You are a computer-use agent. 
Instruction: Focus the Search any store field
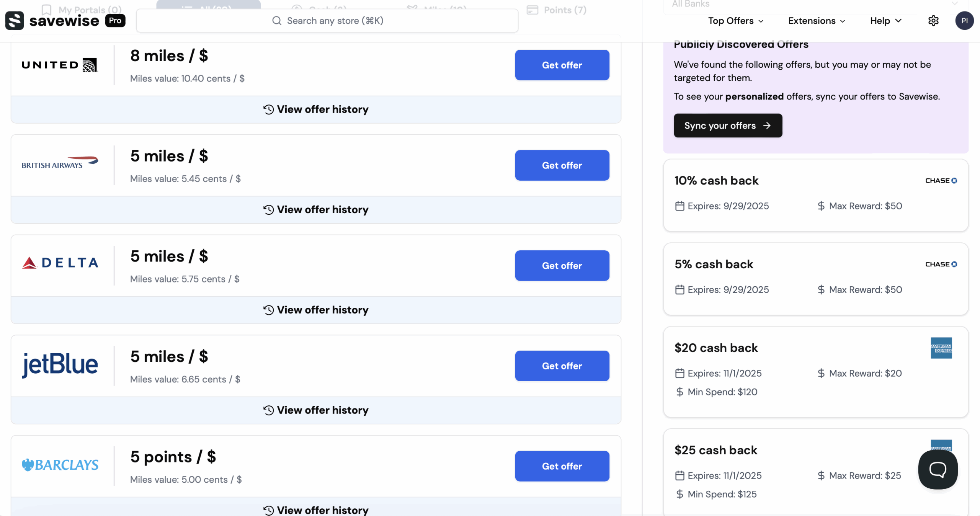(x=327, y=21)
